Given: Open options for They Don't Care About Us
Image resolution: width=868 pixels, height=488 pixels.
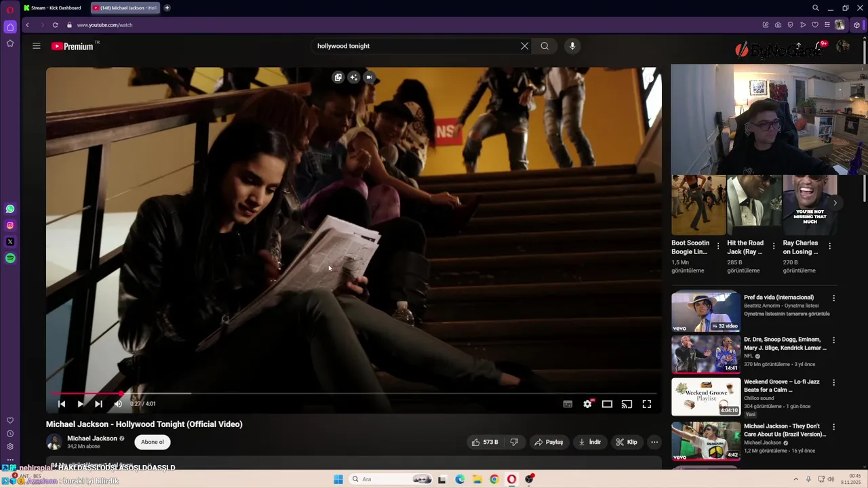Looking at the screenshot, I should coord(833,427).
